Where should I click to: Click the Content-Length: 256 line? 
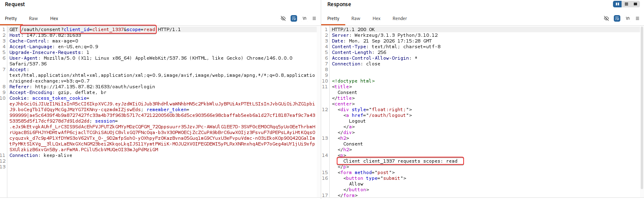click(359, 52)
